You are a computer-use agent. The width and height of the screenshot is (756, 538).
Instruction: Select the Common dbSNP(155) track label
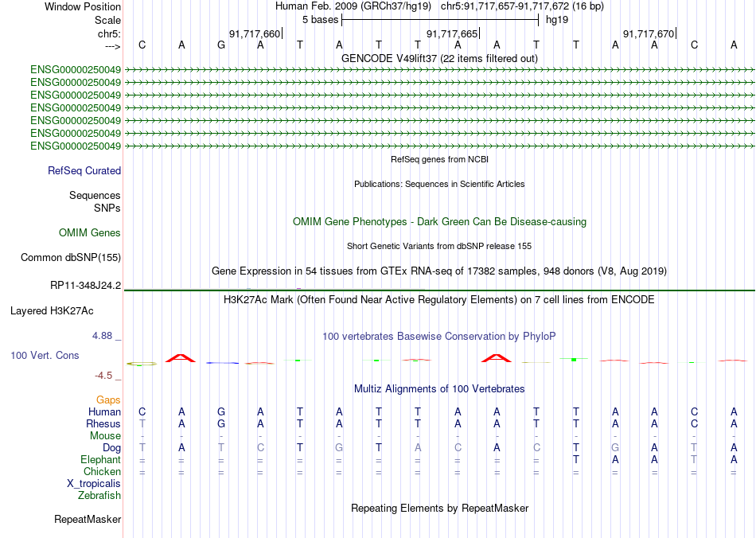70,257
